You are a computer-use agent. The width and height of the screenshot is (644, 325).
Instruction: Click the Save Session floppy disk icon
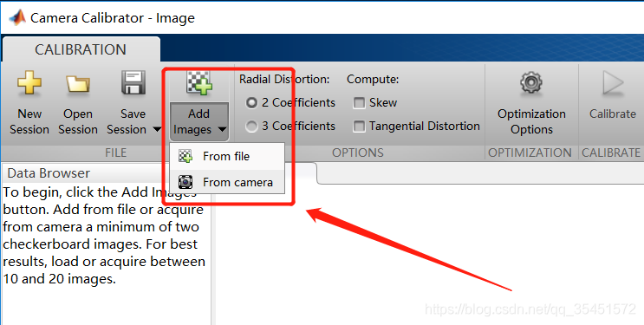(133, 83)
